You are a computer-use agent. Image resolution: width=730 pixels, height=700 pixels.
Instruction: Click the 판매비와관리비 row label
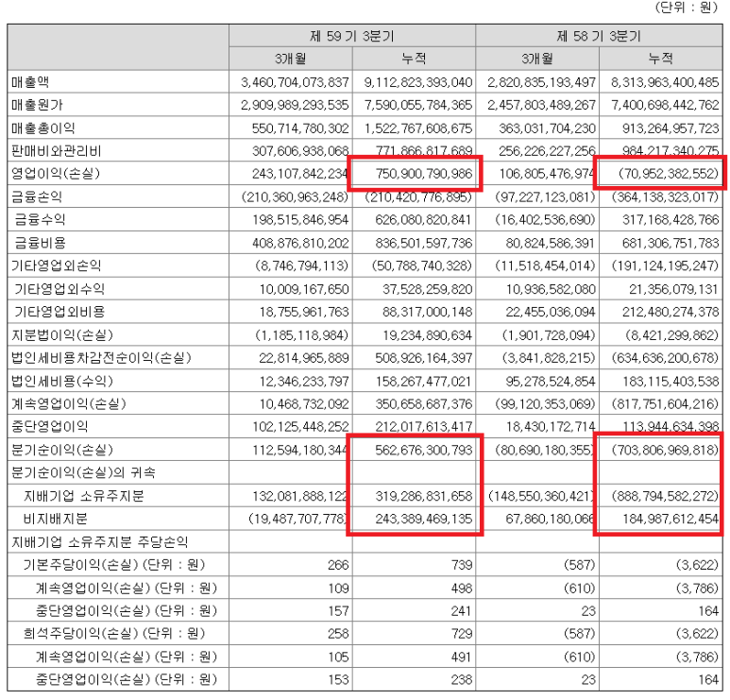pos(56,151)
